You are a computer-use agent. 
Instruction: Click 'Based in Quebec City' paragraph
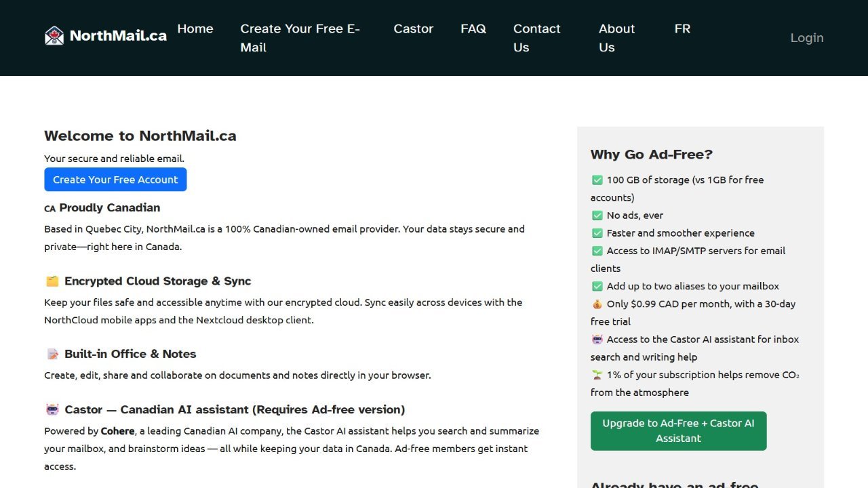[x=284, y=238]
